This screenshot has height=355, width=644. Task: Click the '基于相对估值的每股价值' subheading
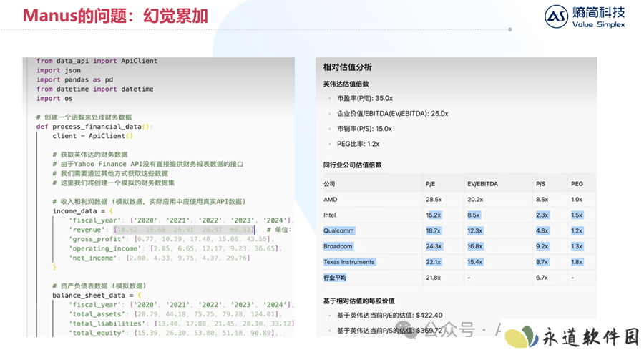[359, 301]
